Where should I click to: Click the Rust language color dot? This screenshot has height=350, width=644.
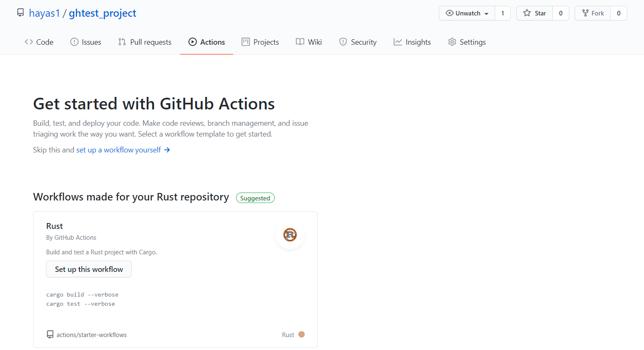pos(302,334)
